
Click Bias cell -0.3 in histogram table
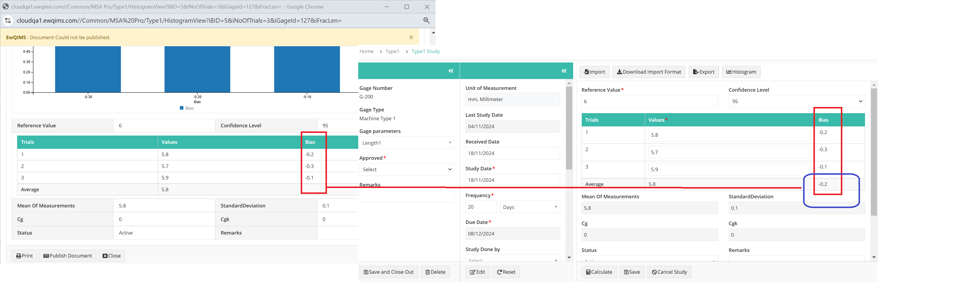point(309,166)
